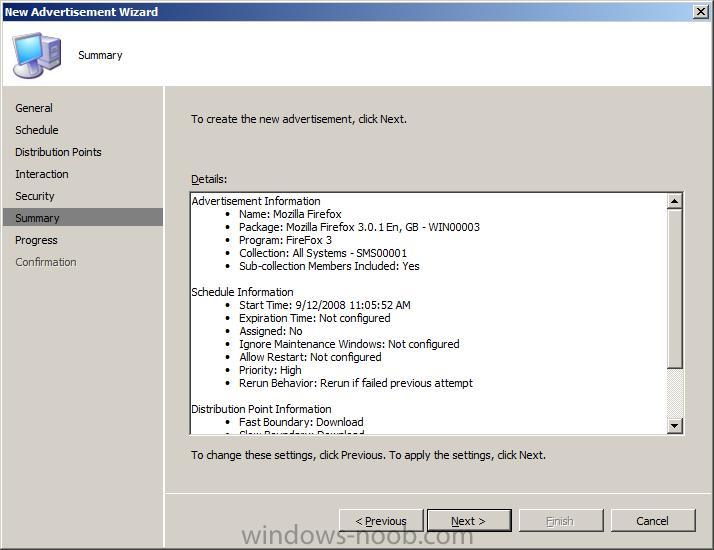Image resolution: width=714 pixels, height=550 pixels.
Task: Click the 'Priority: High' line
Action: coord(270,370)
